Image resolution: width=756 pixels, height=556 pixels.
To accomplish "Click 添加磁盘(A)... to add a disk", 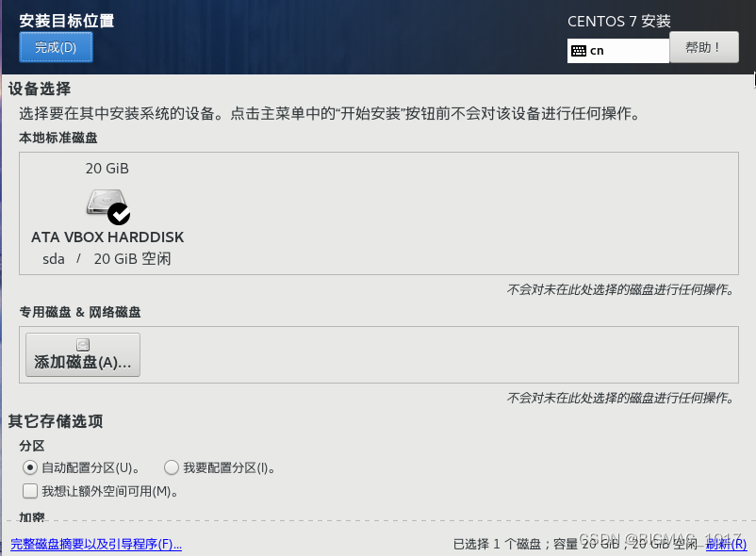I will coord(83,354).
